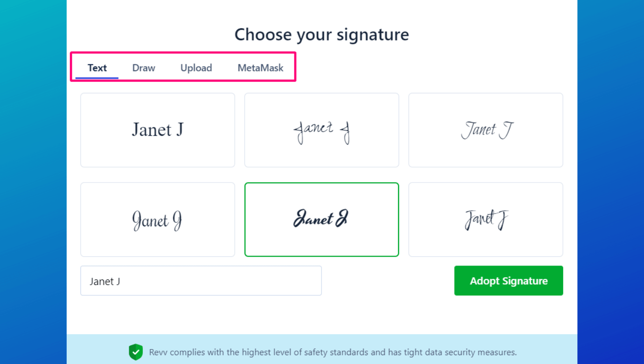The image size is (644, 364).
Task: Focus the Janet J name input field
Action: (201, 280)
